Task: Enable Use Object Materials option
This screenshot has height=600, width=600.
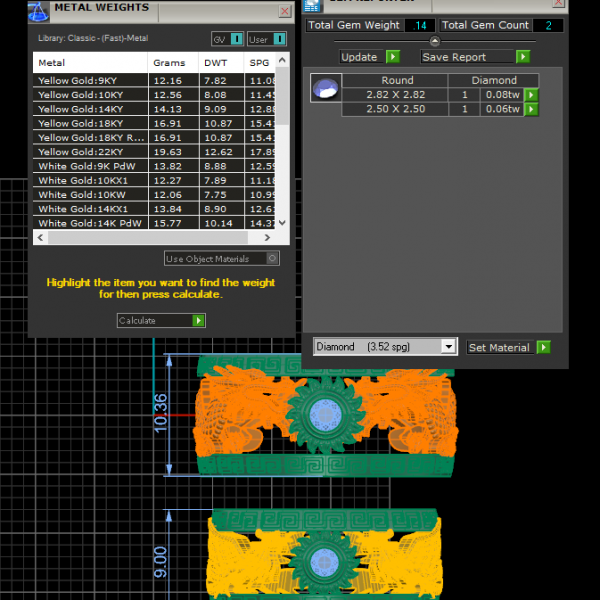Action: [x=273, y=259]
